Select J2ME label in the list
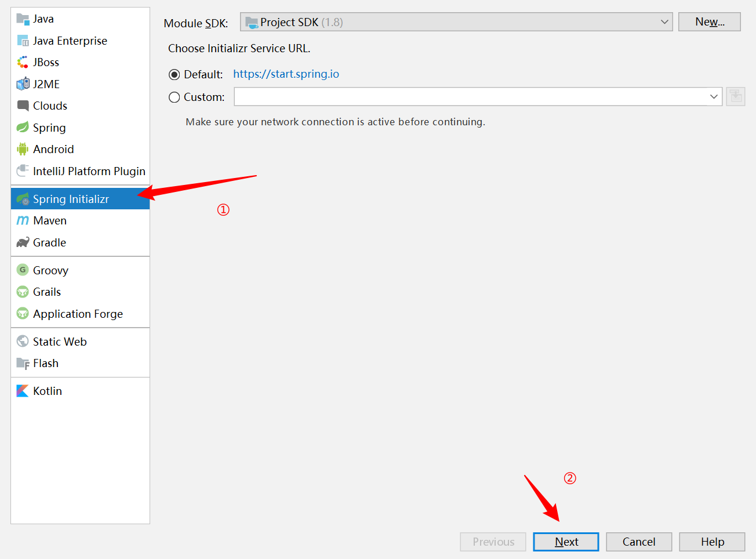 (x=46, y=84)
